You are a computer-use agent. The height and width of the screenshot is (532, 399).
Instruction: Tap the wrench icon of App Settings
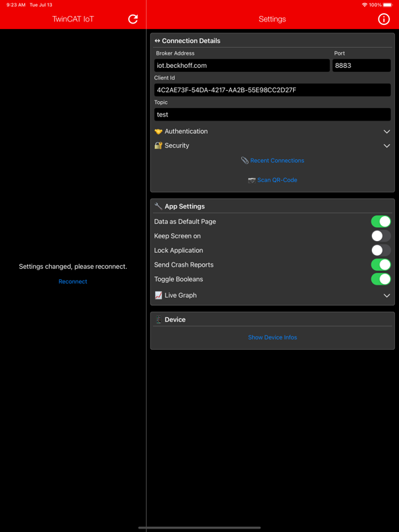158,206
